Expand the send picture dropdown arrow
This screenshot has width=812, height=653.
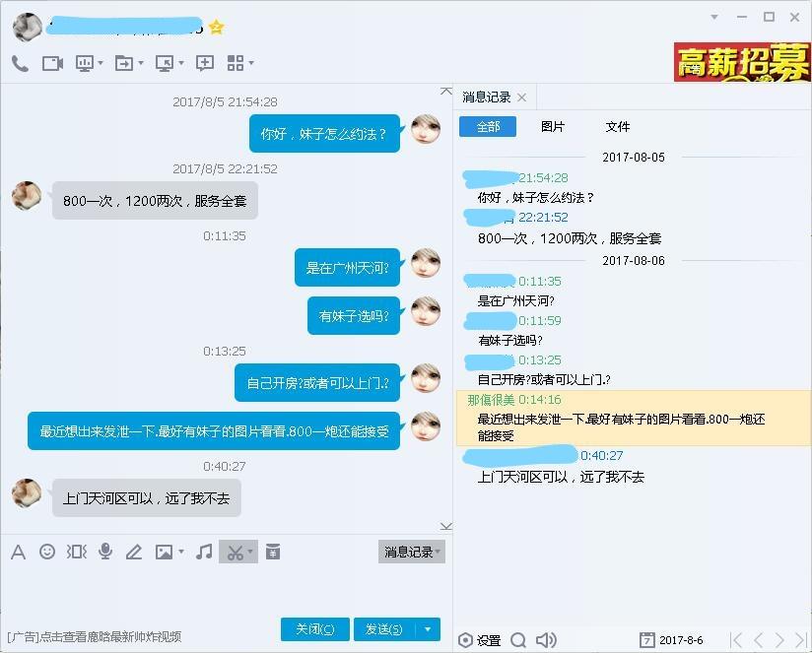181,552
